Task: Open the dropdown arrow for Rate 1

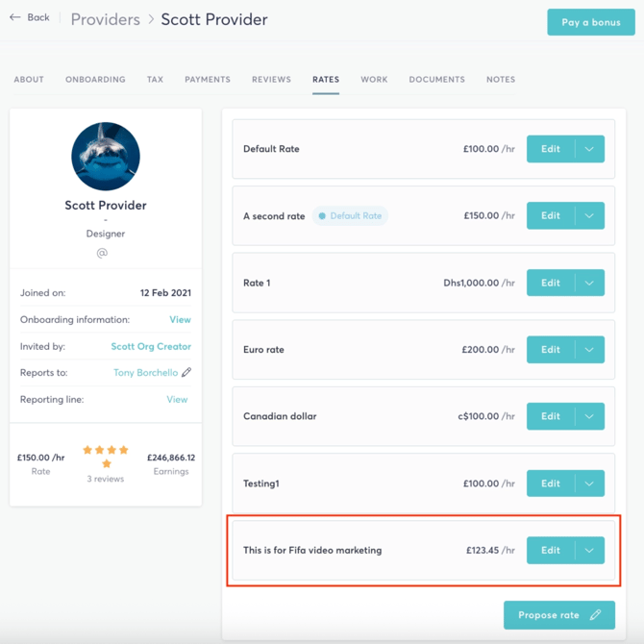Action: (589, 283)
